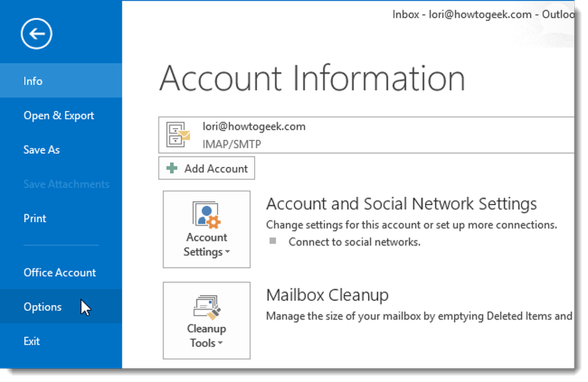
Task: Select the Info menu item
Action: [x=61, y=81]
